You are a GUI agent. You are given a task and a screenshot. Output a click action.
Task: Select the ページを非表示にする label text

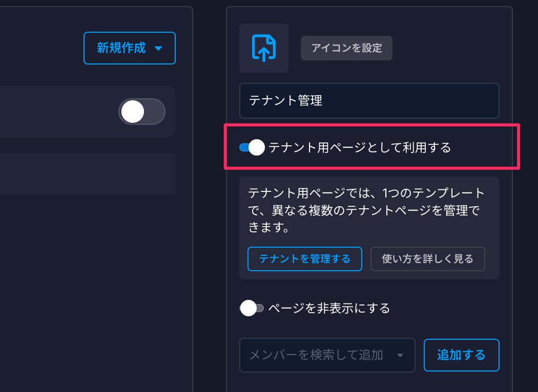coord(329,309)
